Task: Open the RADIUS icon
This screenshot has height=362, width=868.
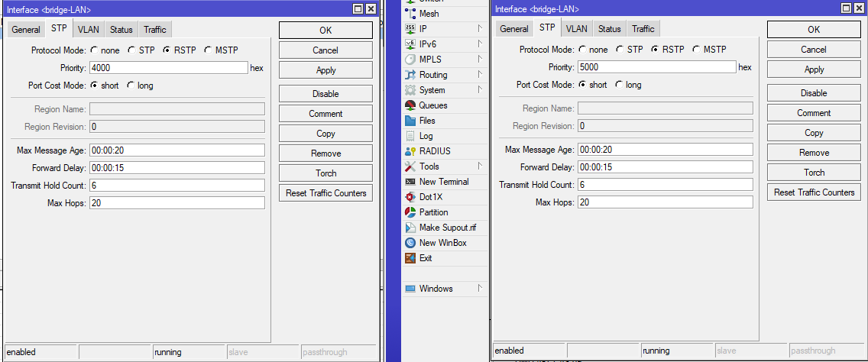Action: (x=410, y=151)
